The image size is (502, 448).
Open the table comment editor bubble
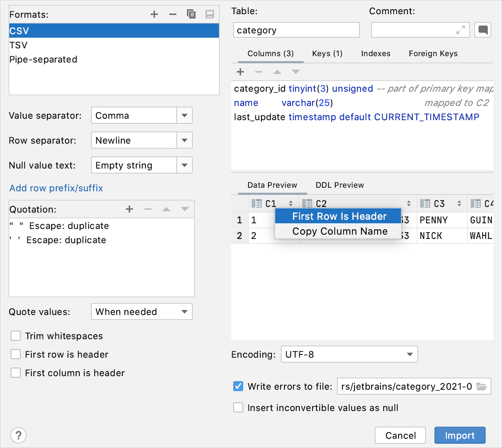pyautogui.click(x=482, y=30)
